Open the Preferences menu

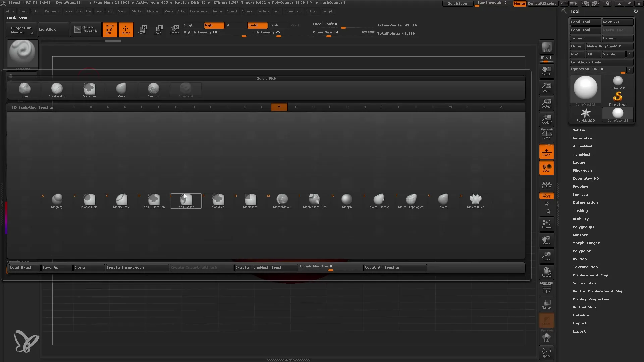click(199, 11)
